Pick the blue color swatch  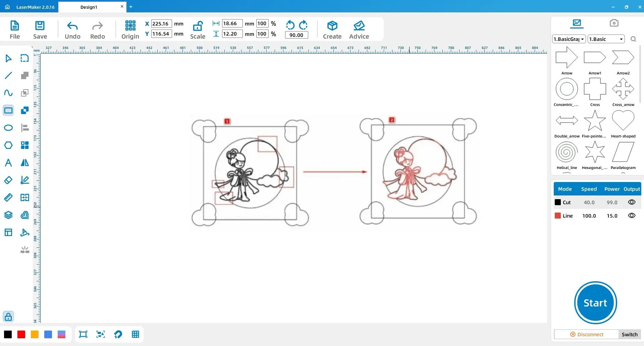(x=48, y=334)
